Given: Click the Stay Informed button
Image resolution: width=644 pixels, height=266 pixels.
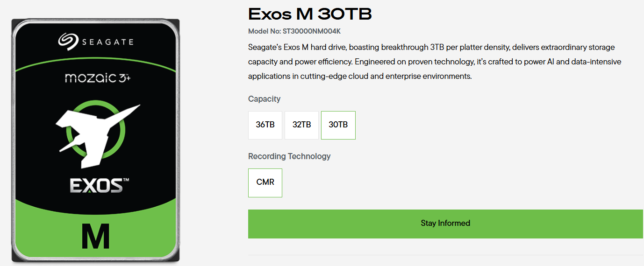Looking at the screenshot, I should click(445, 224).
